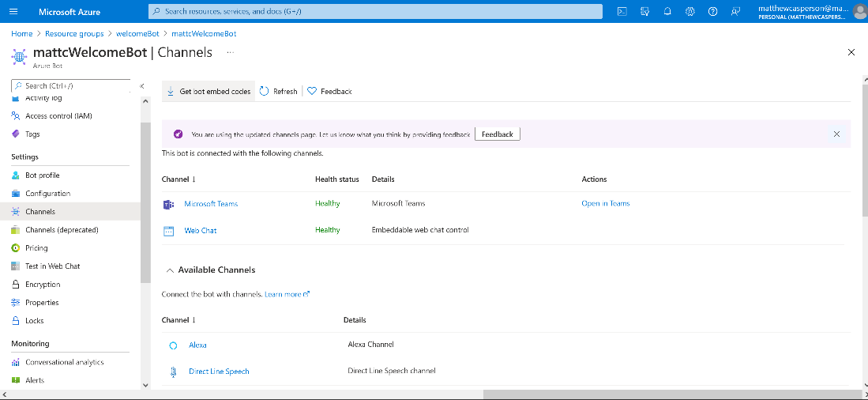The height and width of the screenshot is (400, 868).
Task: Open Cloud Shell from top bar
Action: point(622,11)
